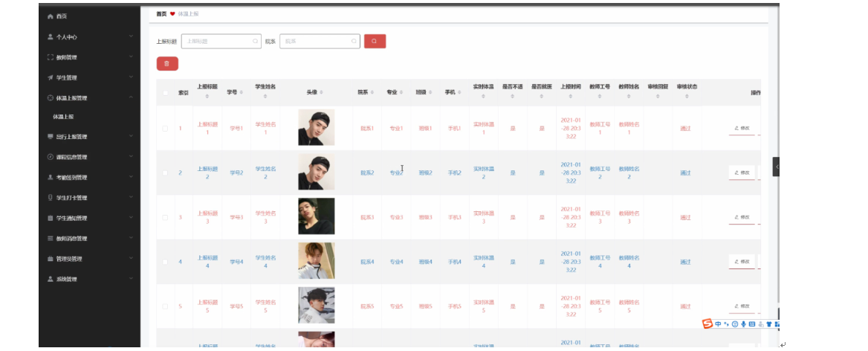Expand 学生管理 menu chevron
868x351 pixels.
tap(131, 77)
